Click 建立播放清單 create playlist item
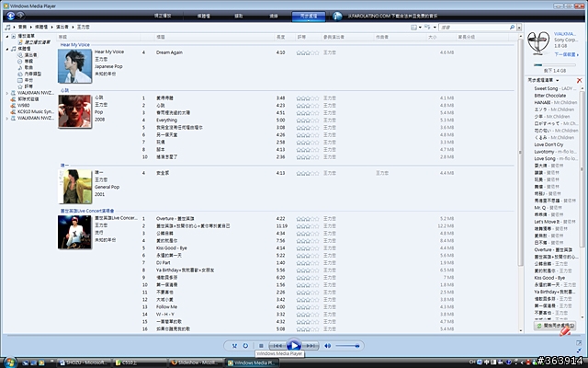The height and width of the screenshot is (368, 588). click(34, 42)
